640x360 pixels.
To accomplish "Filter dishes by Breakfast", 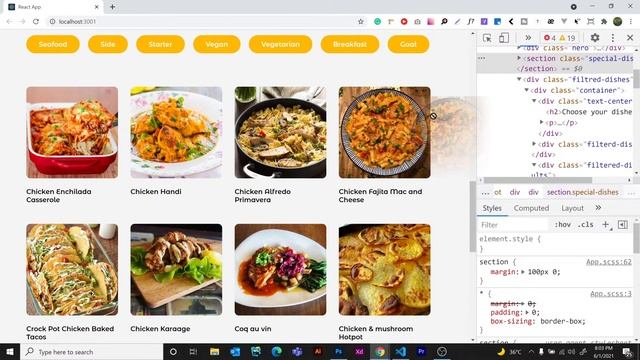I will [350, 44].
